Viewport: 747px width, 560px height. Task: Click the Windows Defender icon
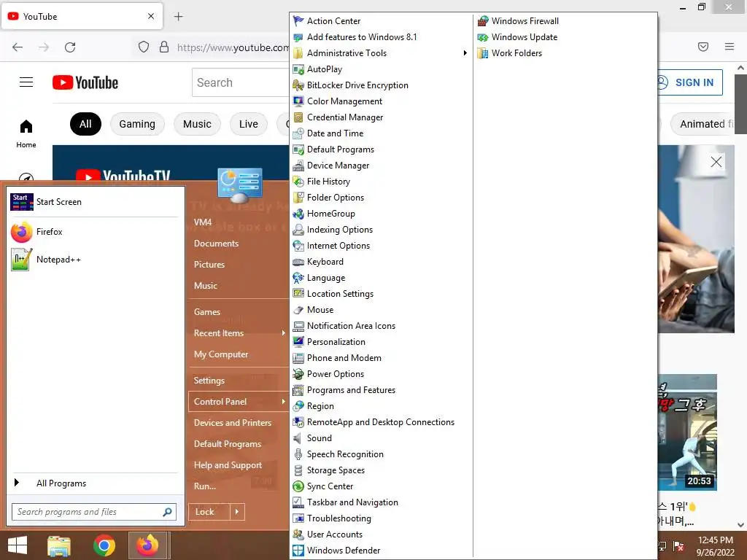click(298, 551)
